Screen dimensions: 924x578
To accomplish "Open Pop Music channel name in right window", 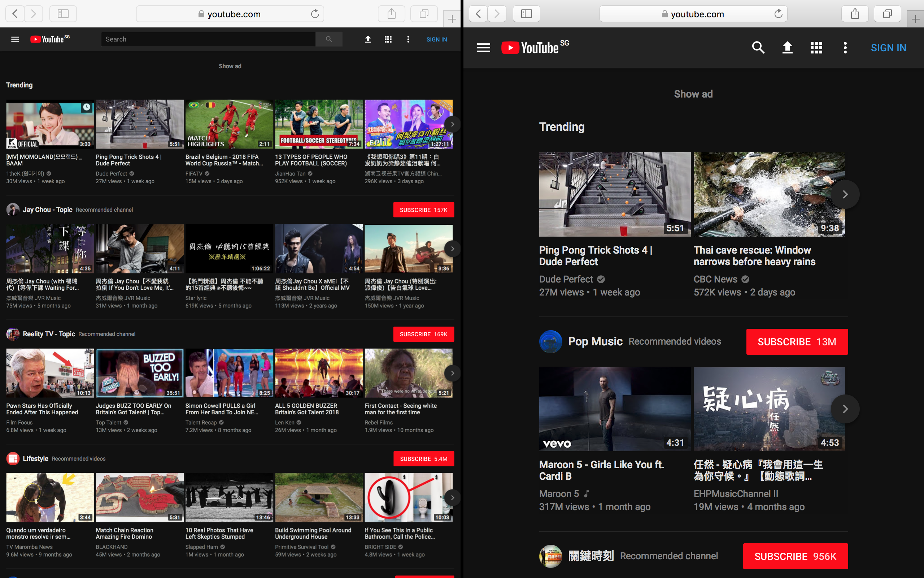I will [x=595, y=341].
